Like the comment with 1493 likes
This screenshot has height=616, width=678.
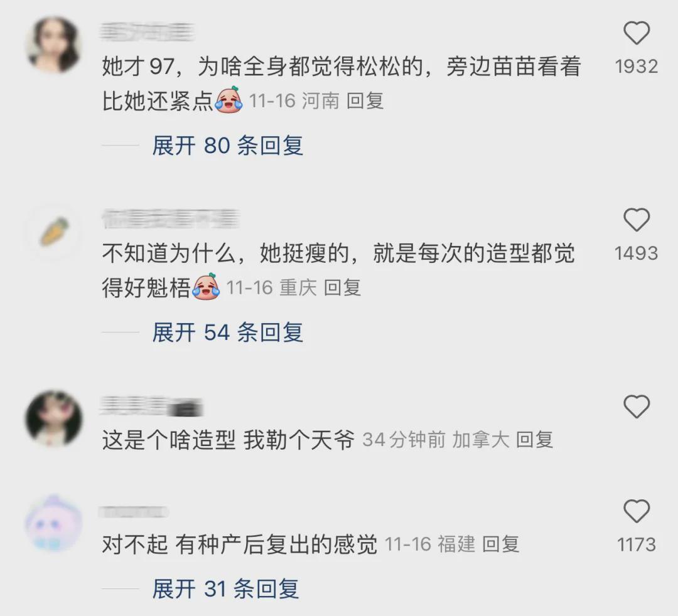click(x=637, y=220)
